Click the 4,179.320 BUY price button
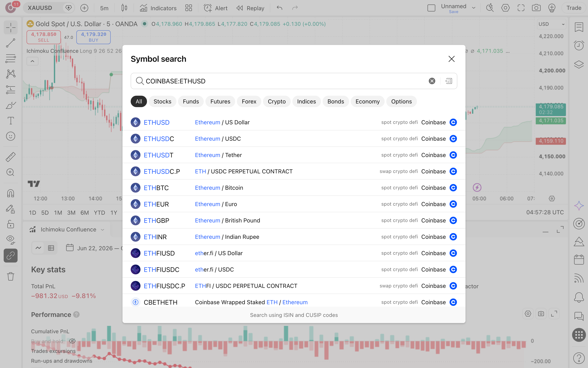 point(94,37)
